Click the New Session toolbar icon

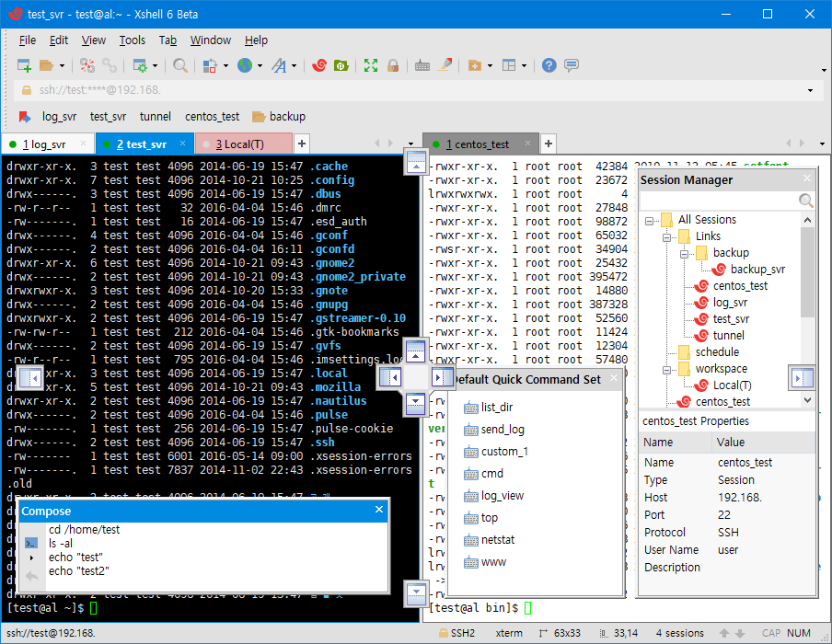[x=25, y=65]
